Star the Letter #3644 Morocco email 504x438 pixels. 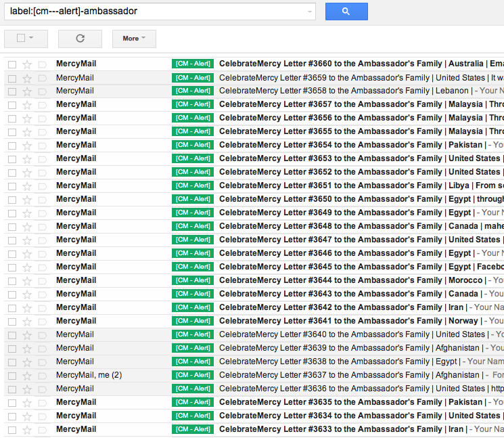click(27, 281)
